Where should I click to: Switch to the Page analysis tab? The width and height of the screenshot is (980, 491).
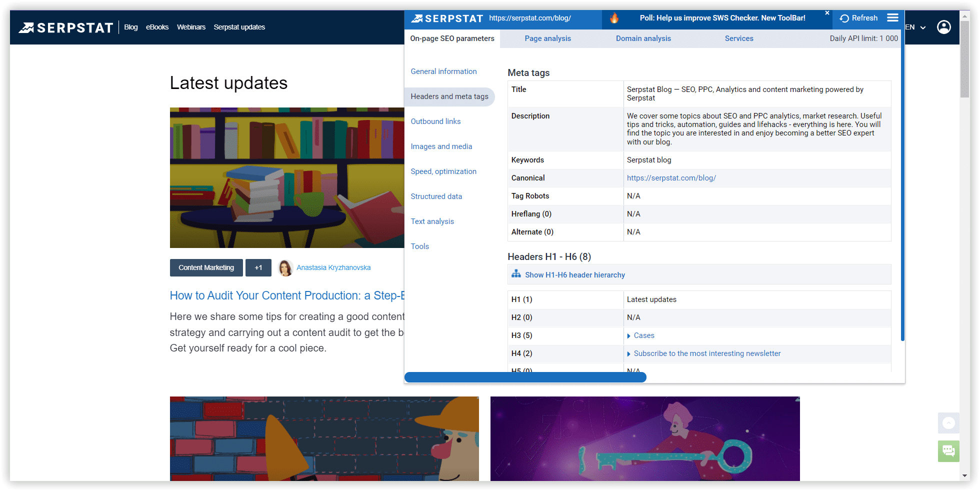point(547,38)
